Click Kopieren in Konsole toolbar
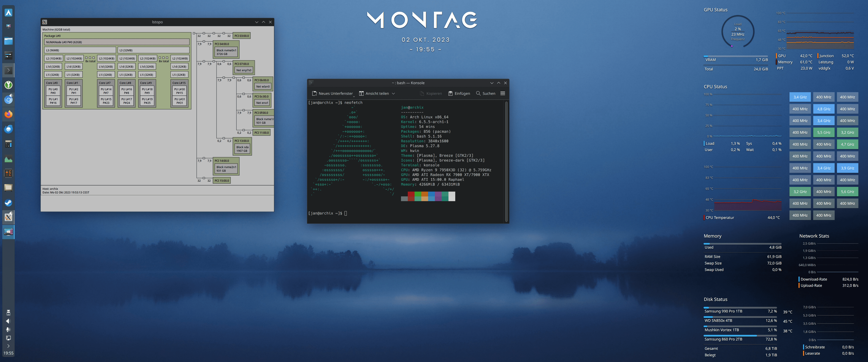Image resolution: width=868 pixels, height=362 pixels. pos(431,93)
